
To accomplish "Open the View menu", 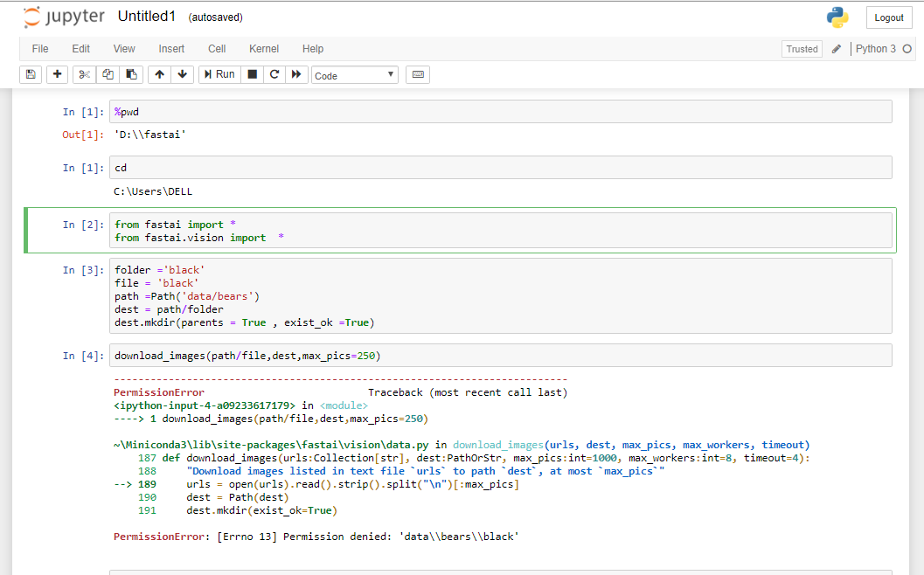I will point(124,49).
